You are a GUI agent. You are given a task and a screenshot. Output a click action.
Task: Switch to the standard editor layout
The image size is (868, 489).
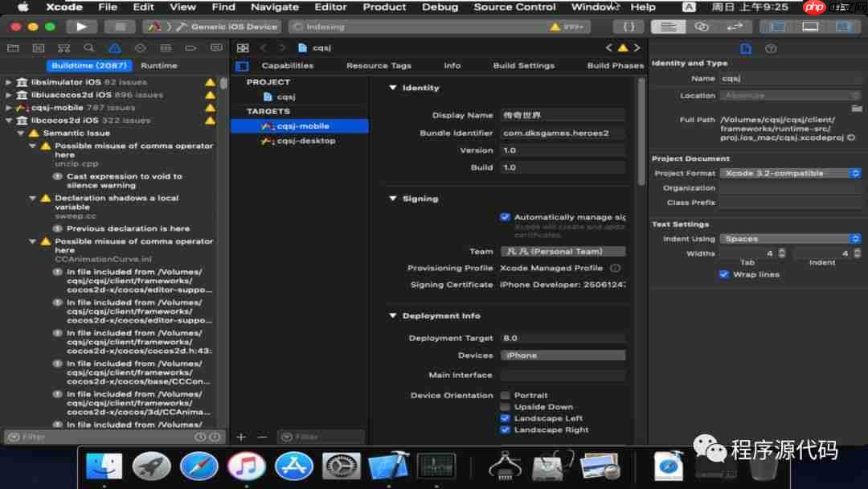(668, 27)
